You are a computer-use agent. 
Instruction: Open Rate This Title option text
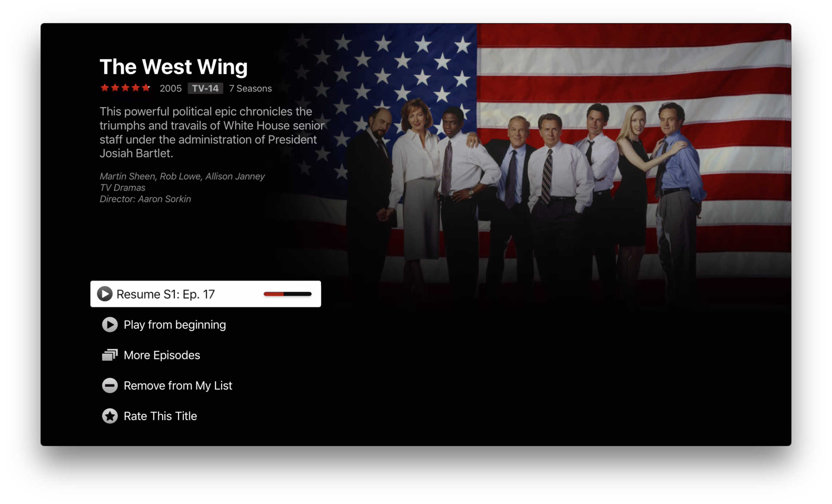tap(160, 416)
